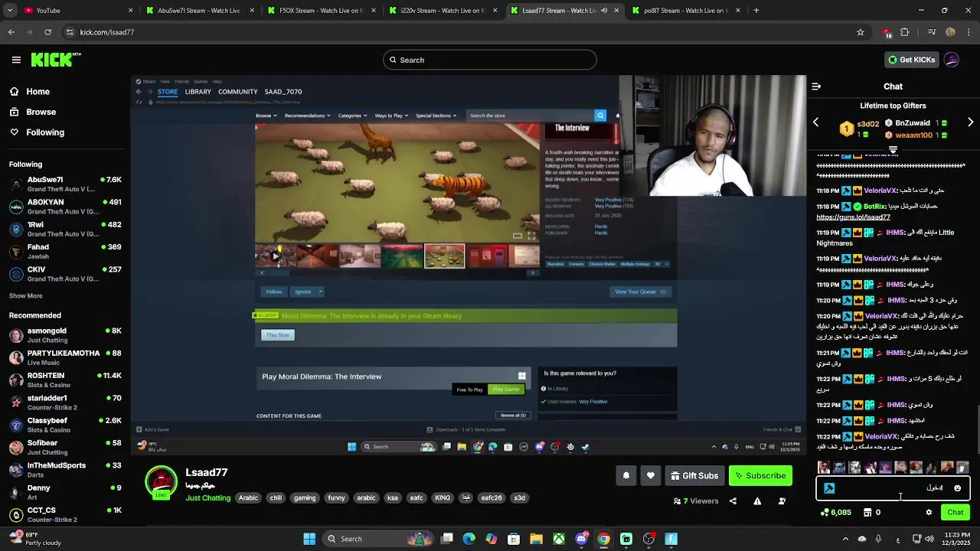Open the emote picker in chat
The image size is (980, 551).
(957, 488)
